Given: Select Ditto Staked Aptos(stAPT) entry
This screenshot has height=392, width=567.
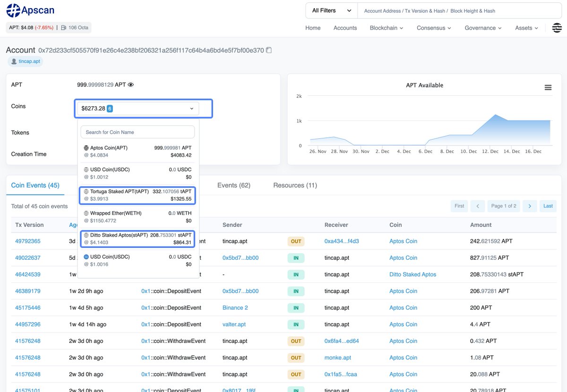Looking at the screenshot, I should tap(137, 239).
